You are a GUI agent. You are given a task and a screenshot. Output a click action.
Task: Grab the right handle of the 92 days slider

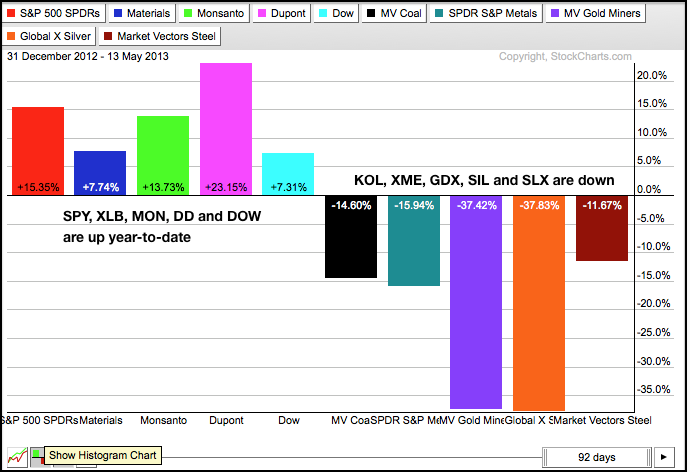point(649,457)
